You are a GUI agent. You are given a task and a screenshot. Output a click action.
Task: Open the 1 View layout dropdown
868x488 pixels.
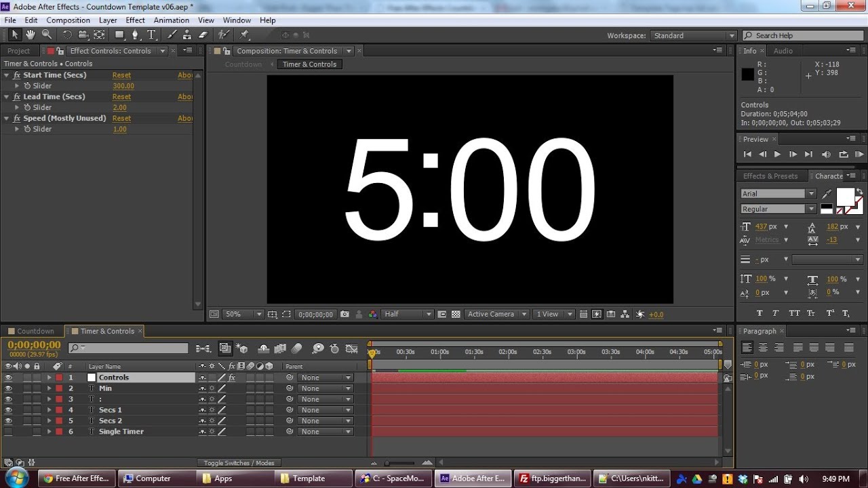(554, 314)
